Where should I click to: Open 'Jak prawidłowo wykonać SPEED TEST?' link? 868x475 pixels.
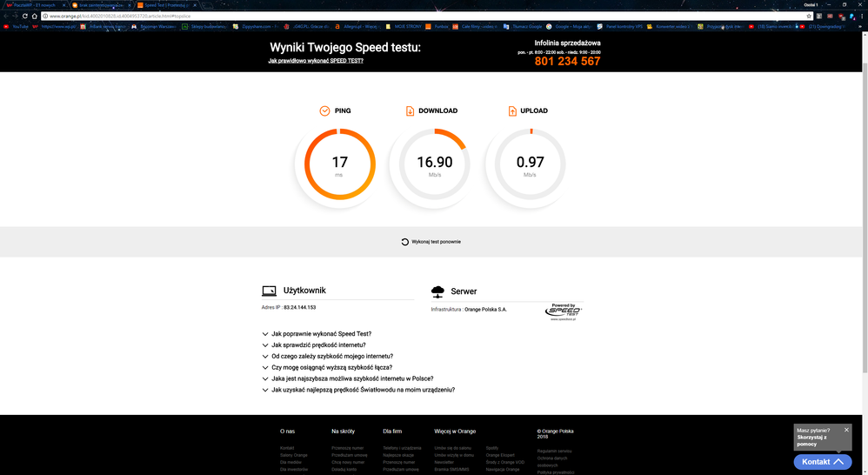point(316,61)
